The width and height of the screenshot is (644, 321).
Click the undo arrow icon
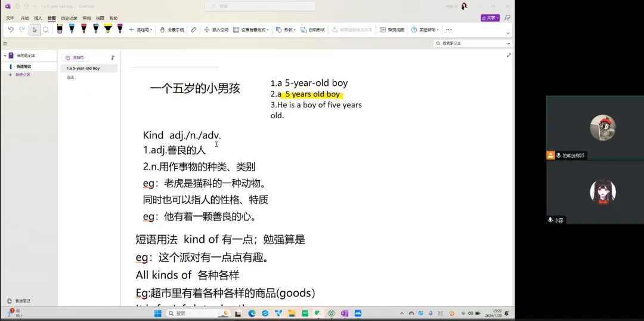11,29
